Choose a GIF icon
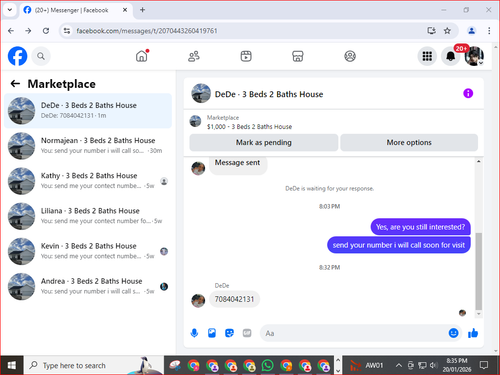Screen dimensions: 500x375 247,333
